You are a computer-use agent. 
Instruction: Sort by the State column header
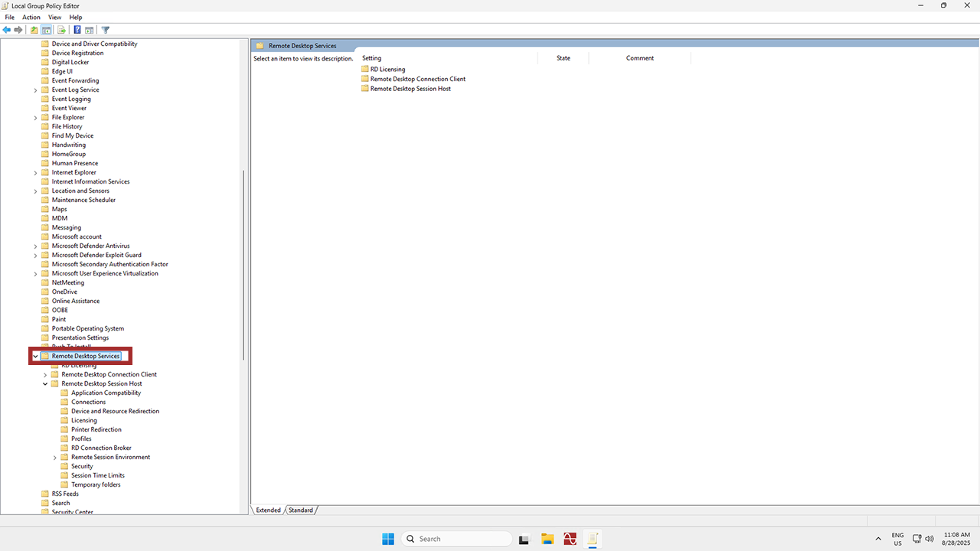click(563, 58)
